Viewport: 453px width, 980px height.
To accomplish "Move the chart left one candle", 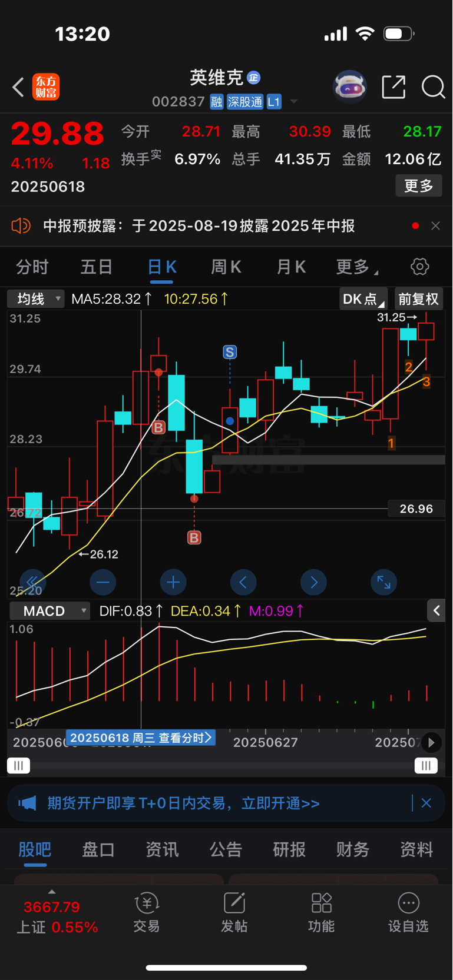I will (243, 582).
